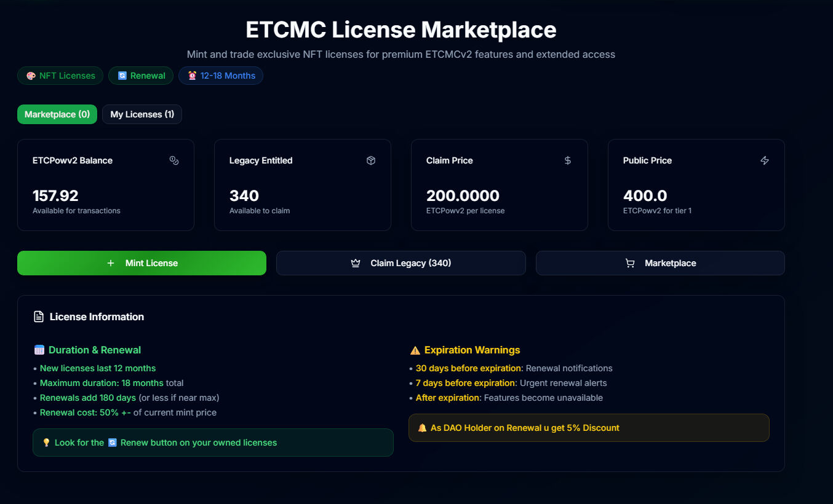Open the My Licenses (1) tab
This screenshot has height=504, width=833.
(142, 114)
